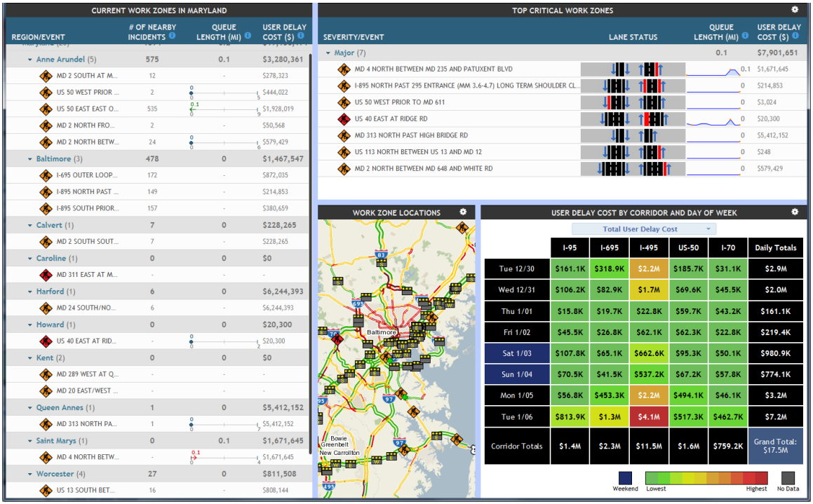Click the Sat 1/03 weekend row label
The width and height of the screenshot is (813, 504).
pos(516,354)
